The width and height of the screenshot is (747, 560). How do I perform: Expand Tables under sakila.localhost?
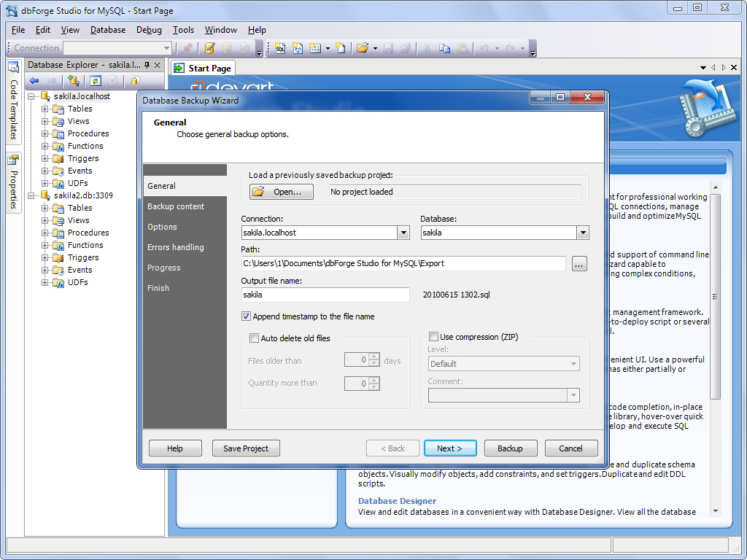[x=44, y=109]
